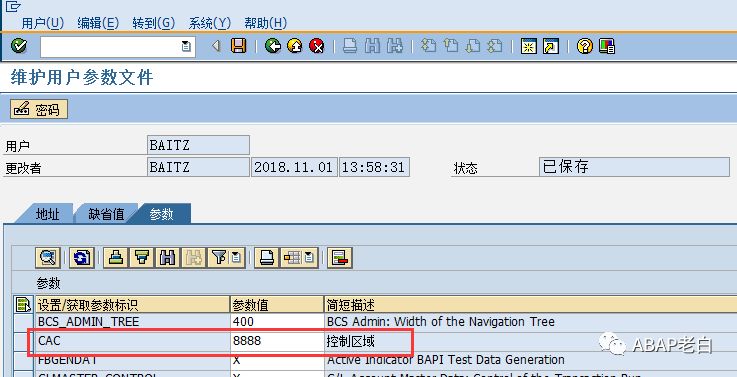Click the Customize Local Layout icon
This screenshot has height=377, width=737.
pyautogui.click(x=607, y=46)
